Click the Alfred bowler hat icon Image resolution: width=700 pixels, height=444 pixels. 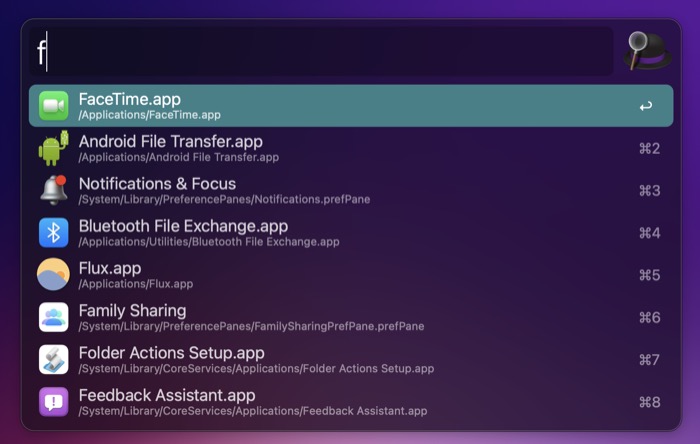click(648, 51)
